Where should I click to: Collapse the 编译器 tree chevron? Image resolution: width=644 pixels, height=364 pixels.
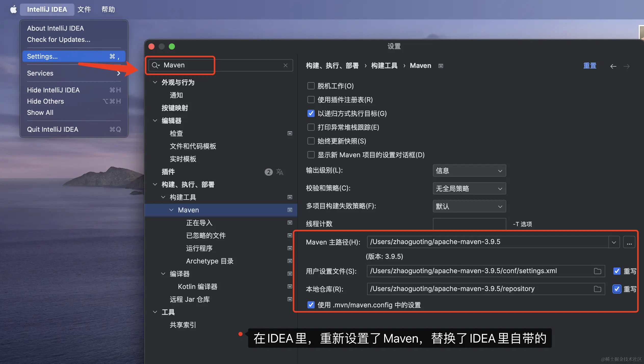[163, 274]
